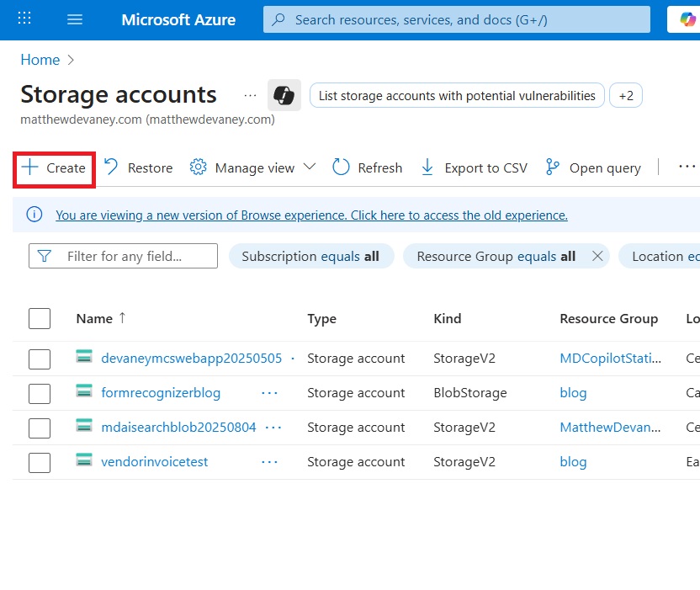700x590 pixels.
Task: Check the vendorinvoicetest row checkbox
Action: [40, 462]
